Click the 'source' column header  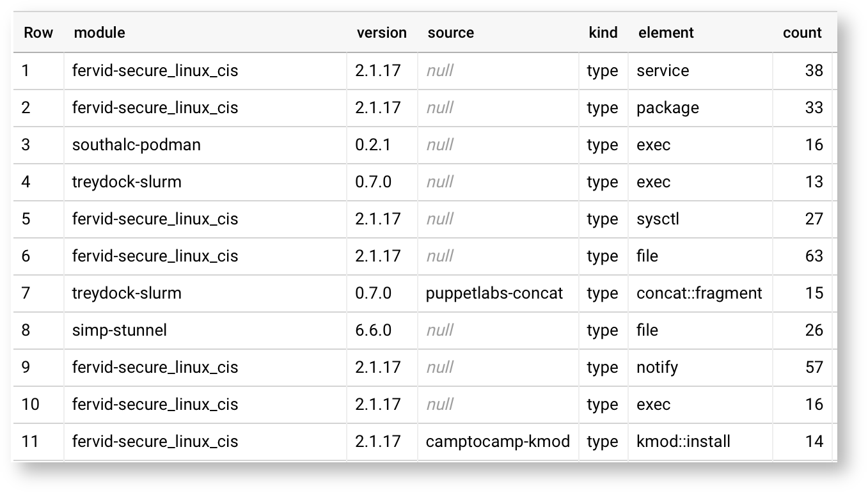tap(450, 33)
